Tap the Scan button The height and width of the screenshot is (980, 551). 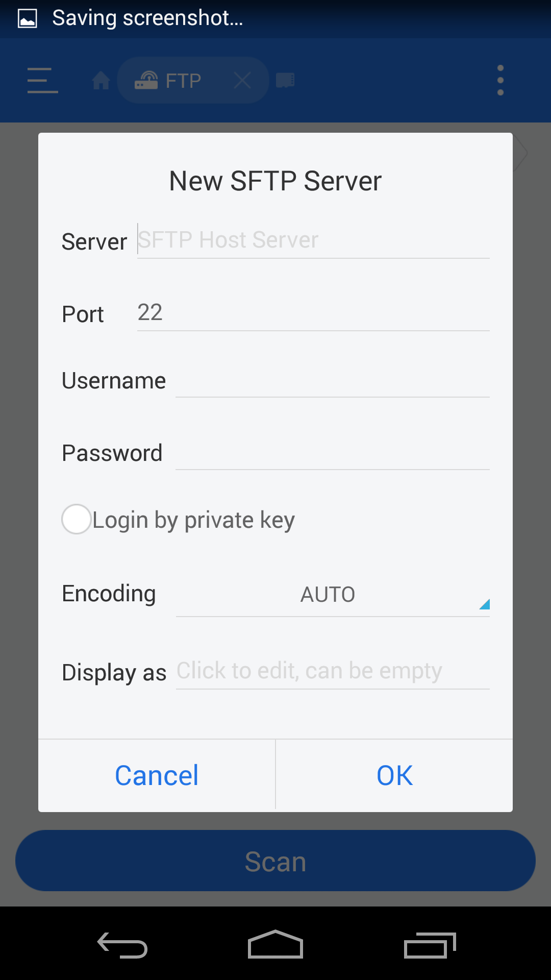click(x=275, y=861)
